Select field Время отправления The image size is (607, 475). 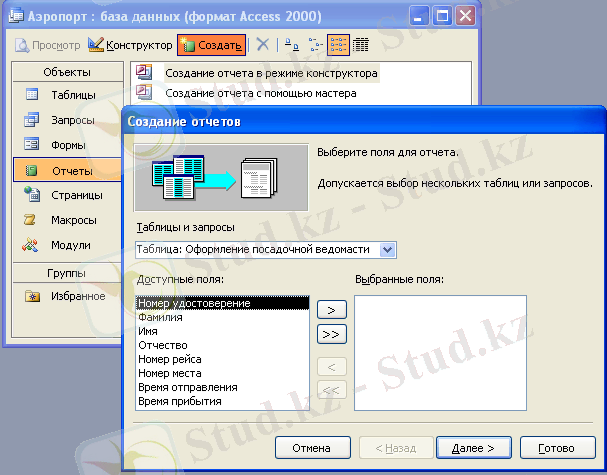pyautogui.click(x=223, y=387)
